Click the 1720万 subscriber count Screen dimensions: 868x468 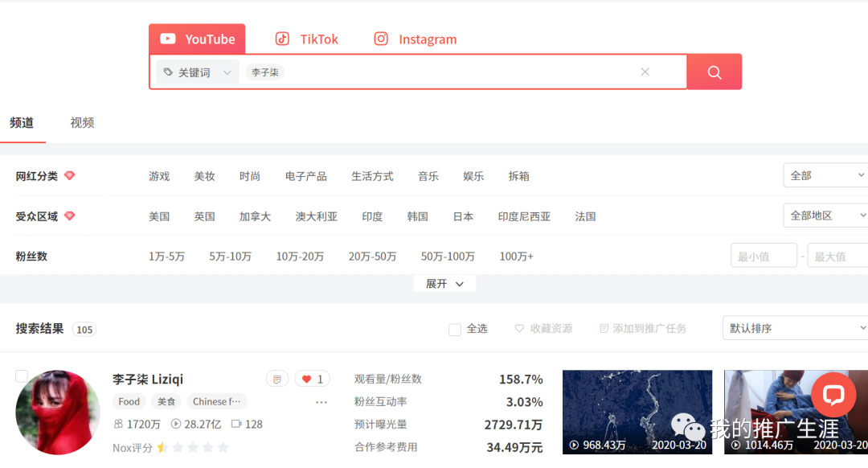[x=137, y=425]
